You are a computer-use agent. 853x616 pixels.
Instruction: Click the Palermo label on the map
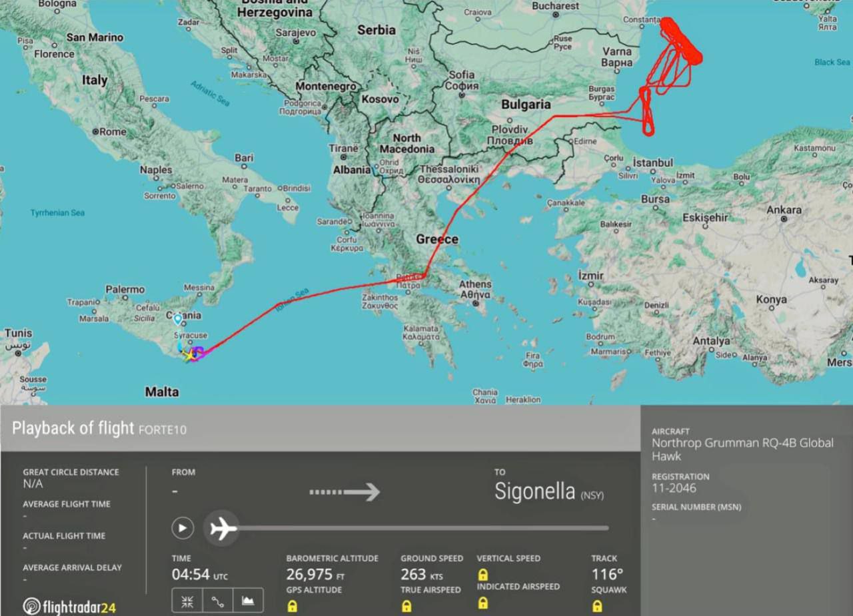pos(125,290)
